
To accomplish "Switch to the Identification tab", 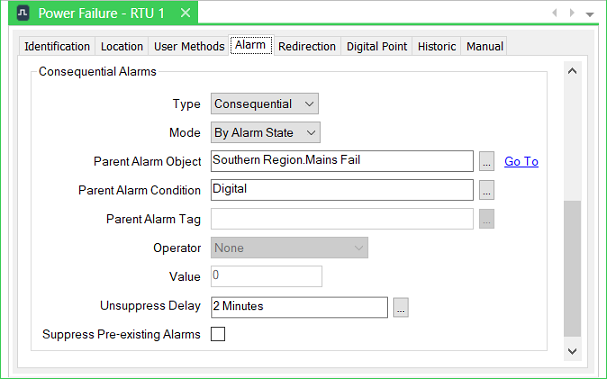I will click(57, 46).
